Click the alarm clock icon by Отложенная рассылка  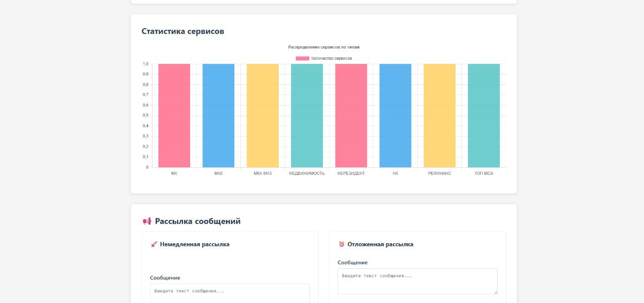342,244
